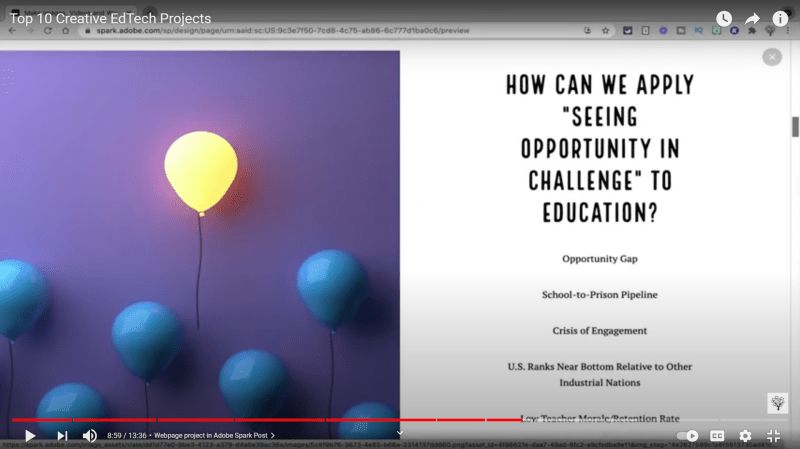Click the Share arrow icon

tap(752, 19)
